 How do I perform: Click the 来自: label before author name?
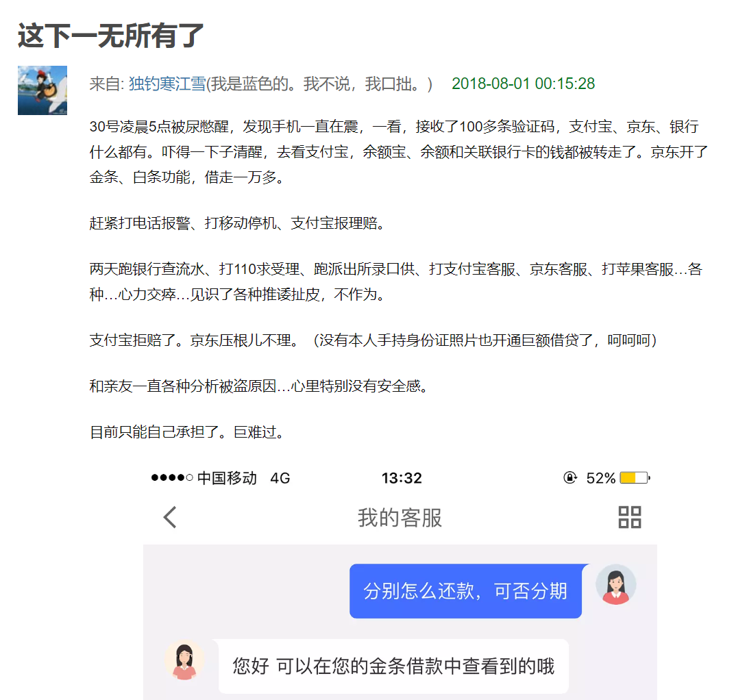107,84
